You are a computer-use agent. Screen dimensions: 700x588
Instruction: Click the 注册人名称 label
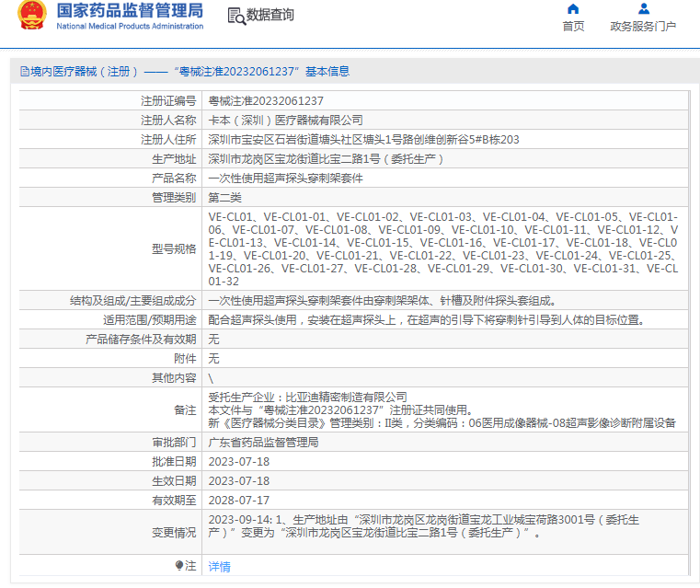[168, 121]
